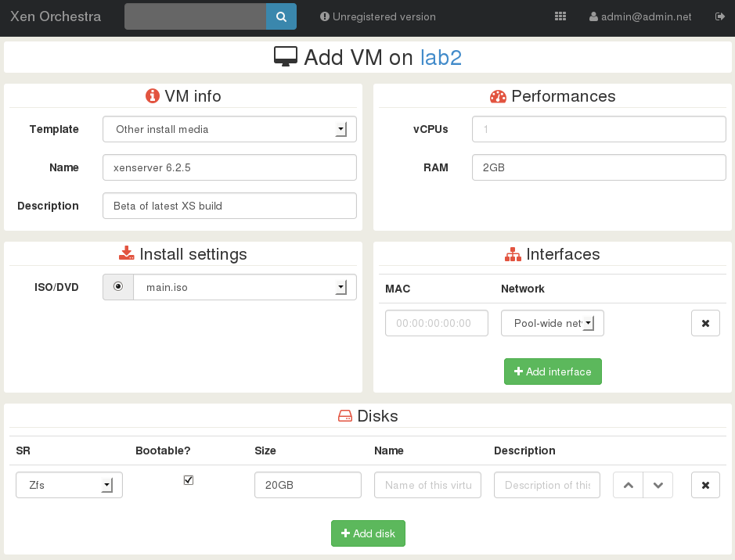Viewport: 735px width, 560px height.
Task: Click the "vCPUs" label
Action: point(431,129)
